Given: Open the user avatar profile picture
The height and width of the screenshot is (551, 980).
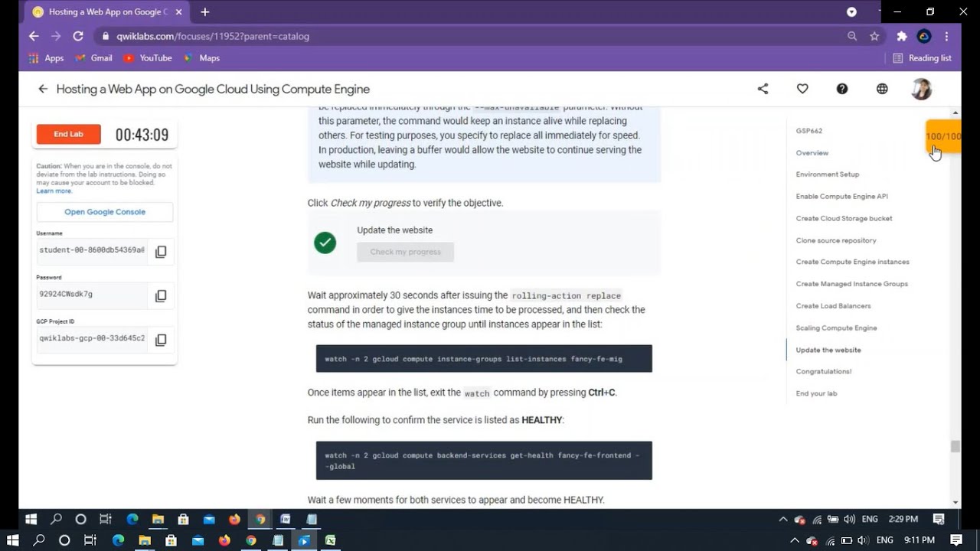Looking at the screenshot, I should [x=921, y=89].
